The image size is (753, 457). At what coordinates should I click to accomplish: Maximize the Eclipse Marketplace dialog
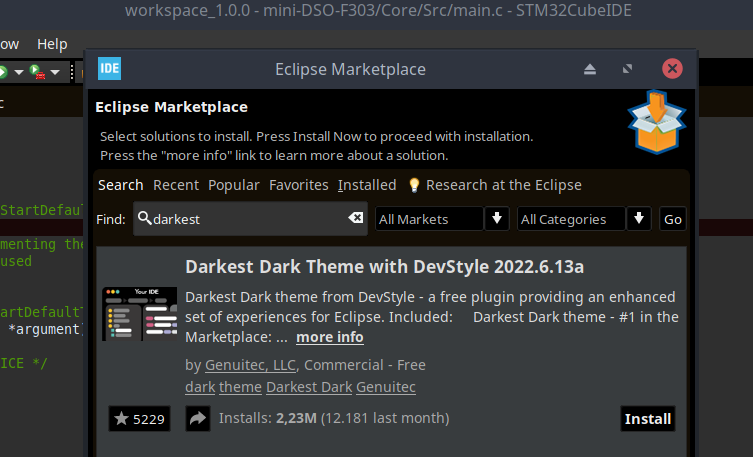point(627,69)
